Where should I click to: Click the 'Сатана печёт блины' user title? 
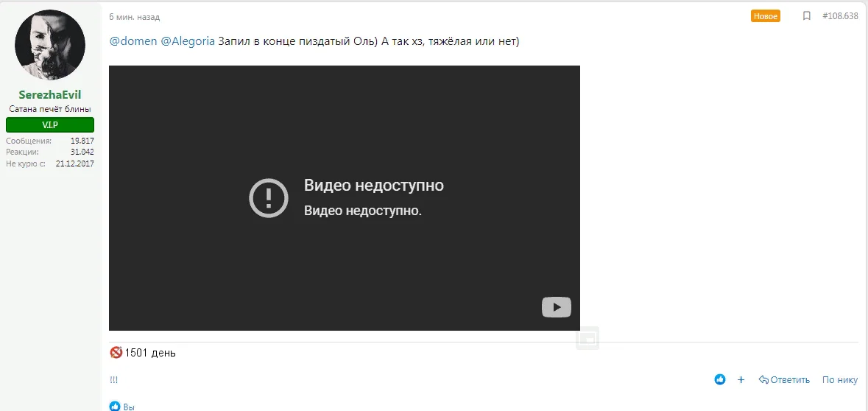[x=50, y=109]
